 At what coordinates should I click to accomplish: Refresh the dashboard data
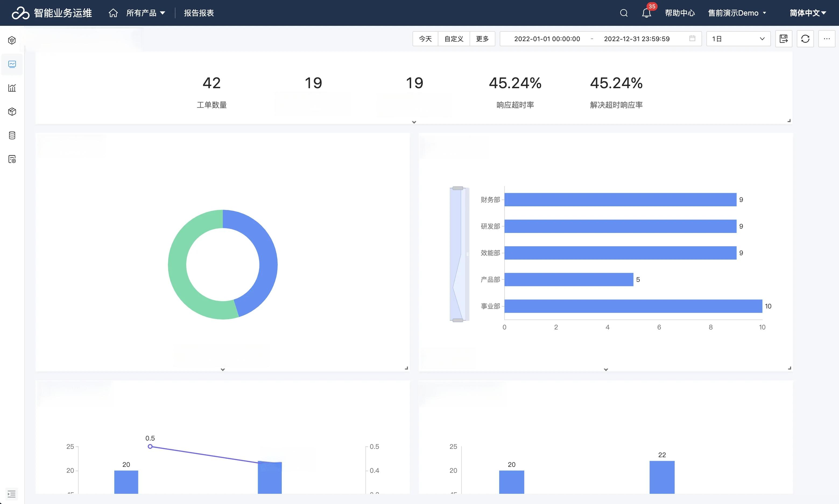805,39
